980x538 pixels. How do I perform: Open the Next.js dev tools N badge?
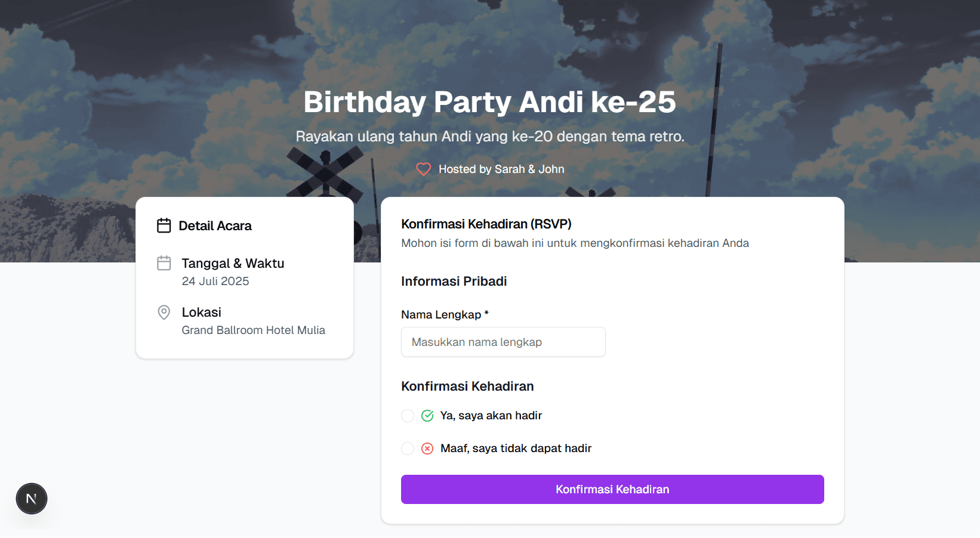(32, 499)
